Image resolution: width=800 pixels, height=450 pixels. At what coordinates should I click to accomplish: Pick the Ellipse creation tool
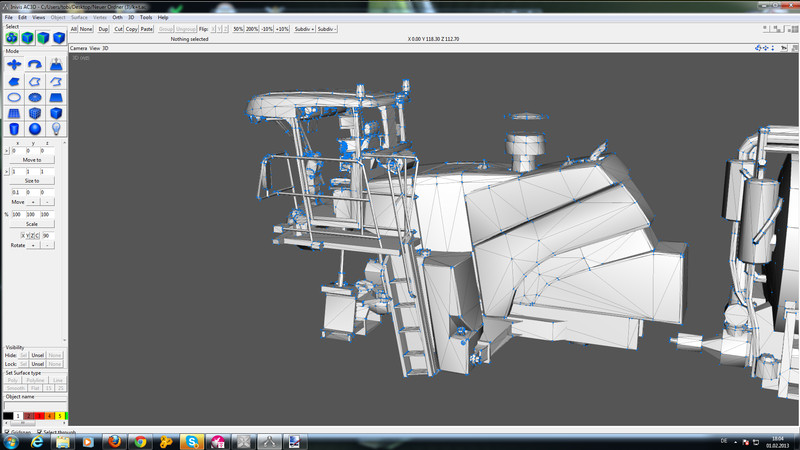pos(14,97)
